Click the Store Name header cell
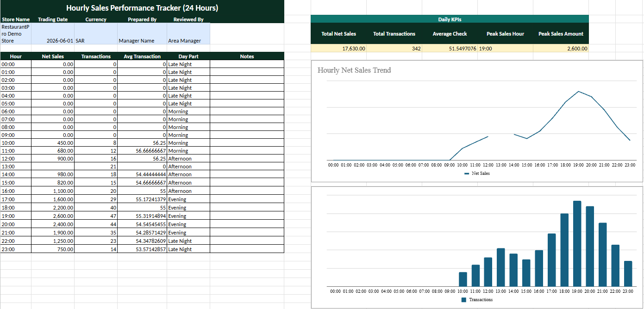 (x=16, y=19)
